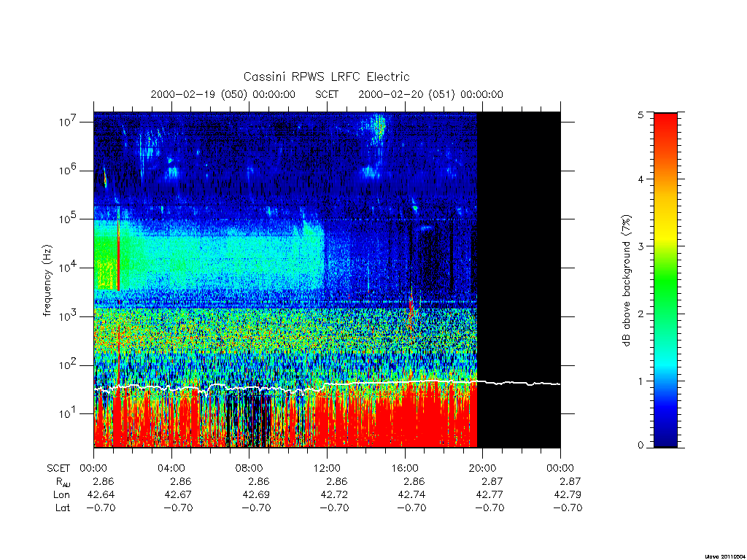747x560 pixels.
Task: Click the 20:00 time axis label
Action: click(482, 468)
